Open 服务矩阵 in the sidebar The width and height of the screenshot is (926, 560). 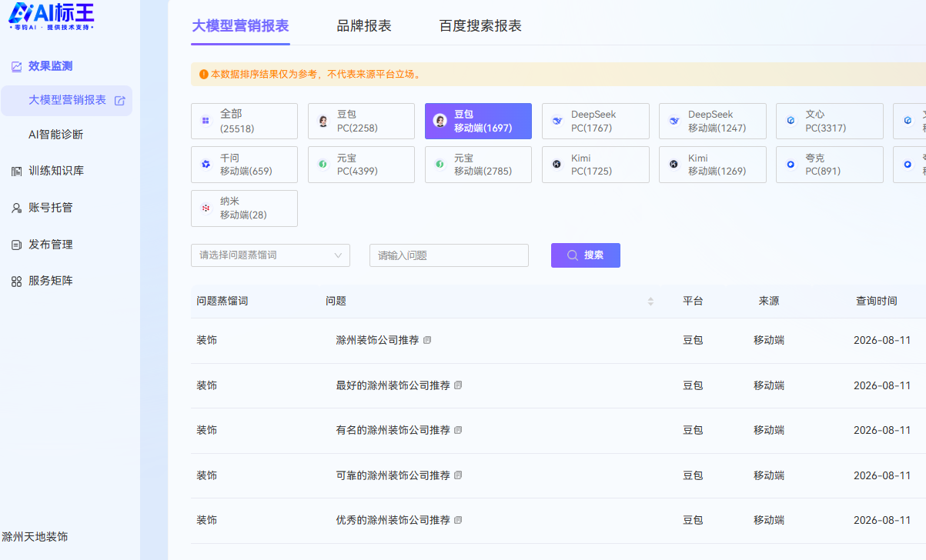(x=51, y=281)
